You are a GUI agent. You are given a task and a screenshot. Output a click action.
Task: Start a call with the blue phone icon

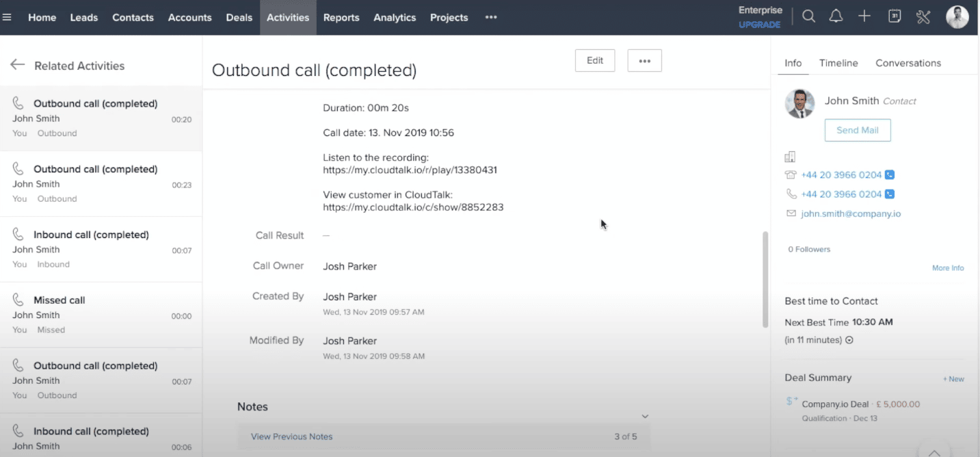point(888,174)
